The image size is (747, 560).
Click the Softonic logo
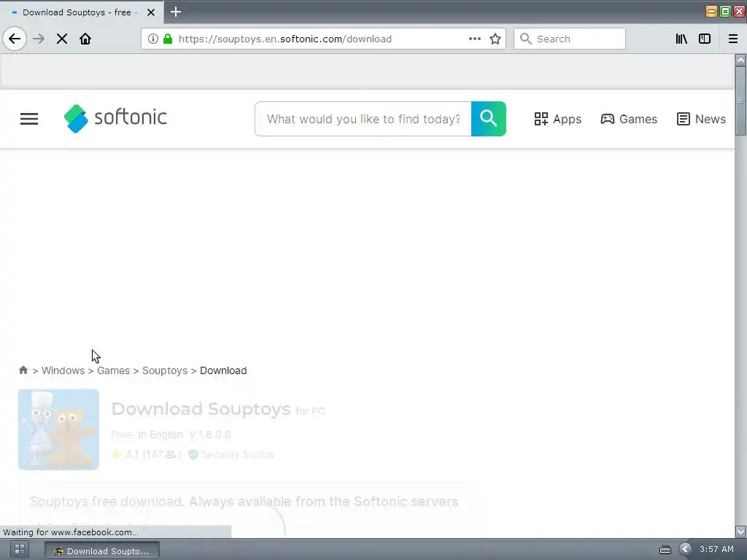tap(115, 119)
